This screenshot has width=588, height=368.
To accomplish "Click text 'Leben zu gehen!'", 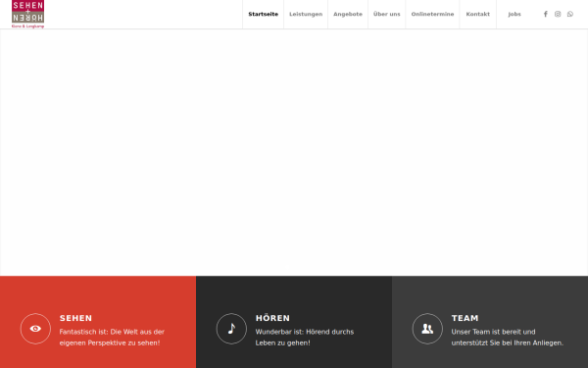I will [283, 342].
